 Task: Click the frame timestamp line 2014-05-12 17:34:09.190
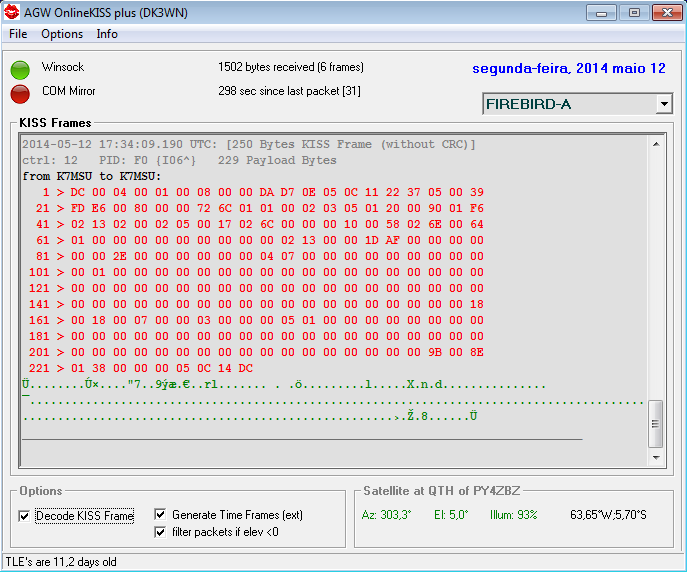coord(248,144)
